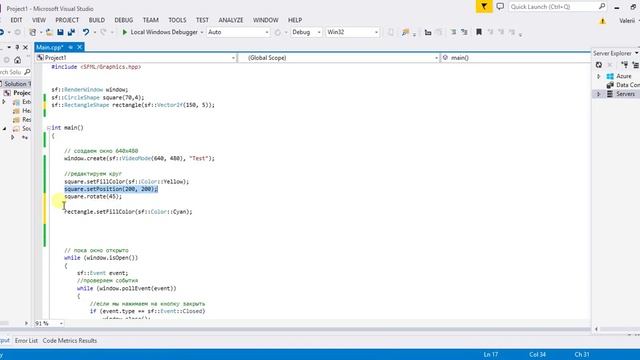Click the Solution Explorer search magnifier

(x=27, y=72)
